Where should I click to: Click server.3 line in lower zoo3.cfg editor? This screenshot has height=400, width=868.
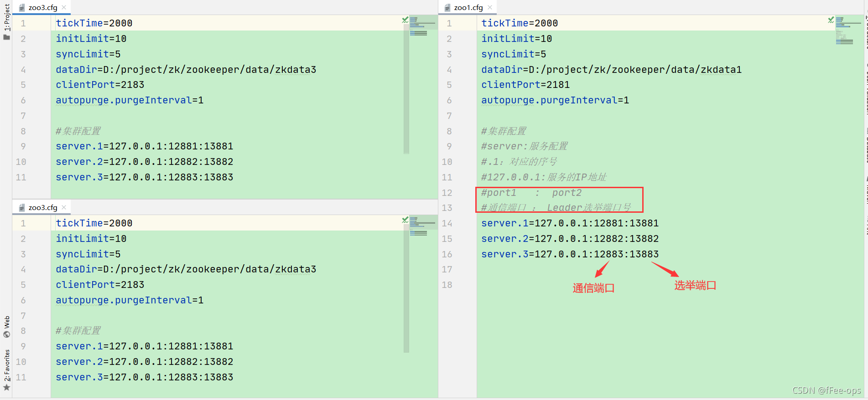pos(144,377)
